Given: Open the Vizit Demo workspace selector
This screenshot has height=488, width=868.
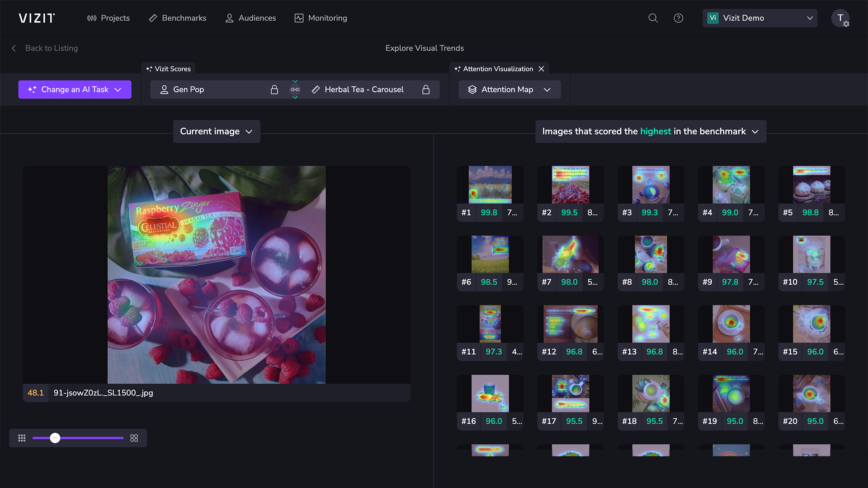Looking at the screenshot, I should pos(759,18).
